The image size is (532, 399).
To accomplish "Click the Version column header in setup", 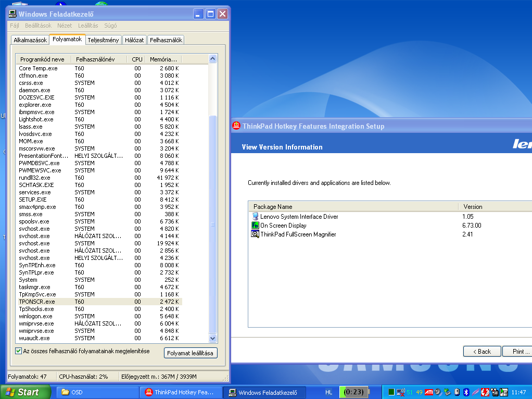I will coord(496,206).
